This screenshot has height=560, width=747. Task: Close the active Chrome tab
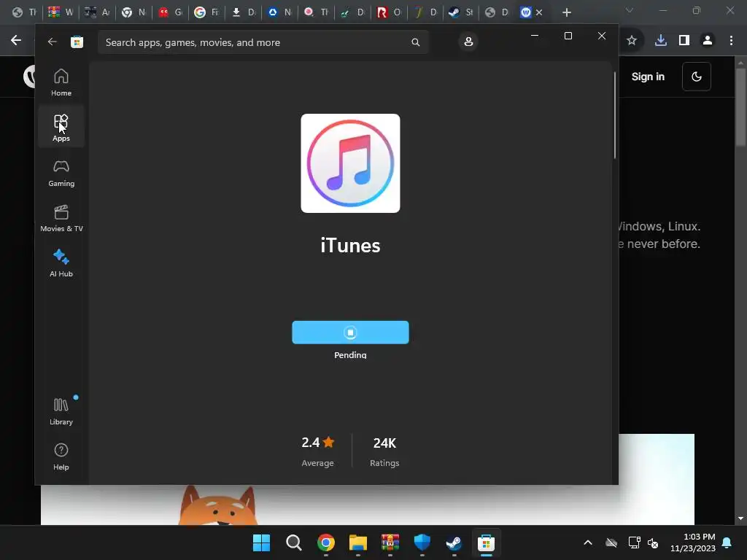click(539, 12)
